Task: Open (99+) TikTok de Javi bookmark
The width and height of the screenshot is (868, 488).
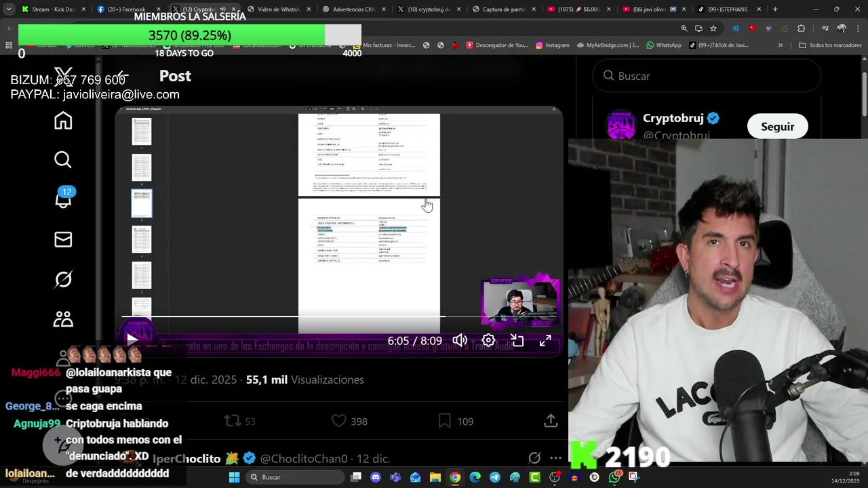Action: coord(719,45)
